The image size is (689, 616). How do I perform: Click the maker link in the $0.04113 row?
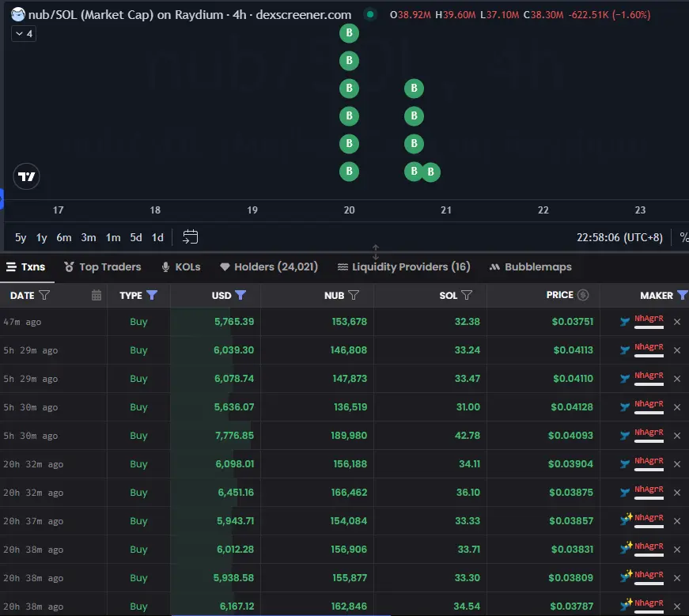pyautogui.click(x=649, y=347)
